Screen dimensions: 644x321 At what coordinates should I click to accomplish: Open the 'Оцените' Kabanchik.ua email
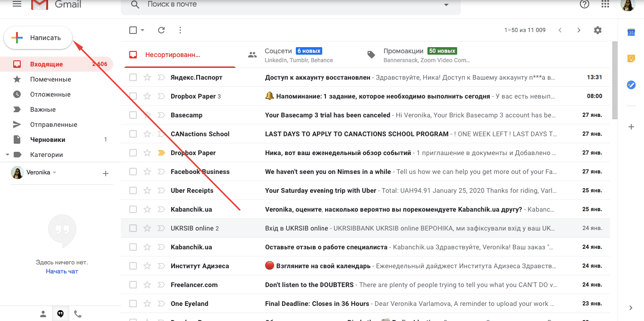click(x=365, y=209)
